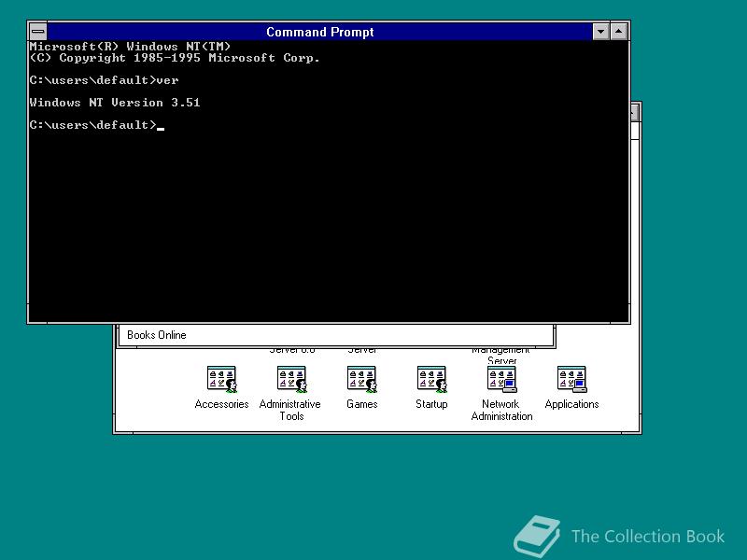Click the Command Prompt title bar
This screenshot has height=560, width=747.
click(319, 32)
